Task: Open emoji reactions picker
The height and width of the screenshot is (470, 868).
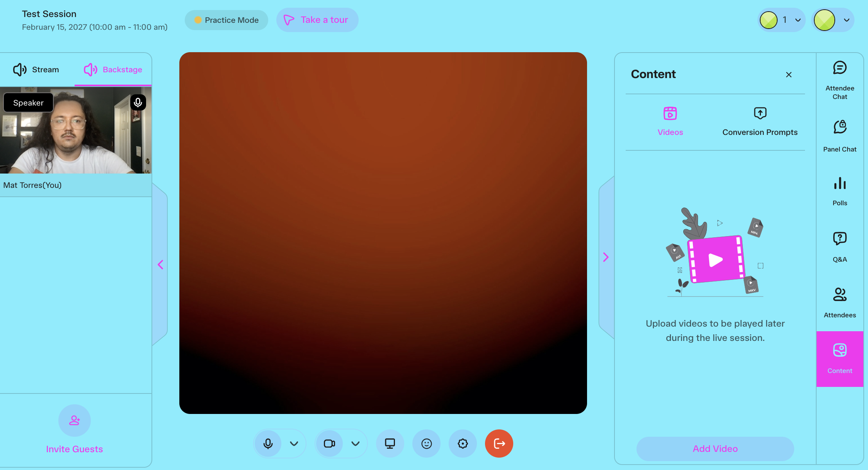Action: click(426, 443)
